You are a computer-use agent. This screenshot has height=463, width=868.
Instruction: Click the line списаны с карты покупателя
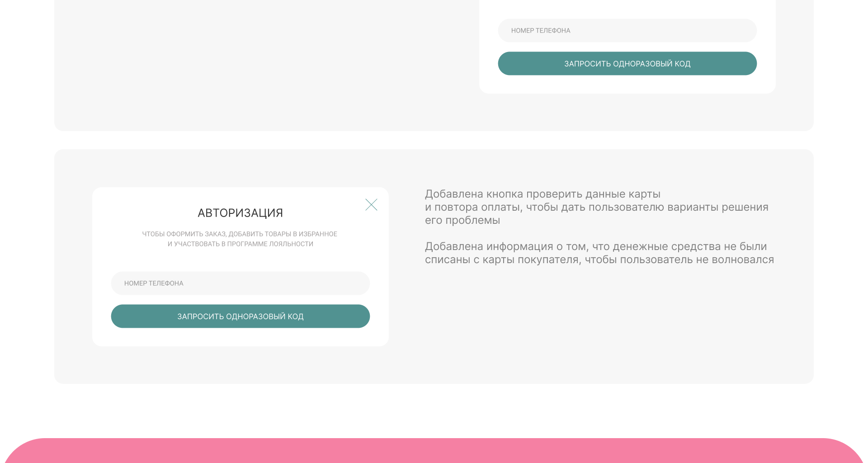tap(599, 260)
